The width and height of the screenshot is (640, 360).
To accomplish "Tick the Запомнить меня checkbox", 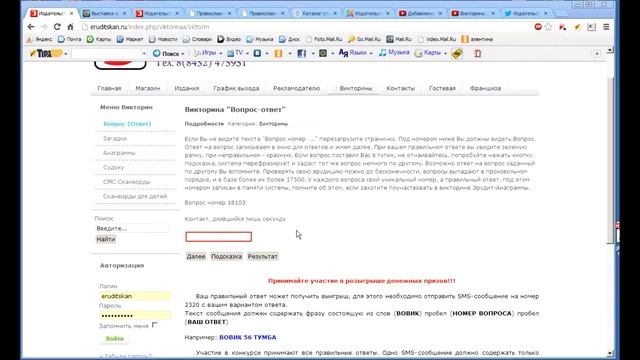I will pos(155,325).
